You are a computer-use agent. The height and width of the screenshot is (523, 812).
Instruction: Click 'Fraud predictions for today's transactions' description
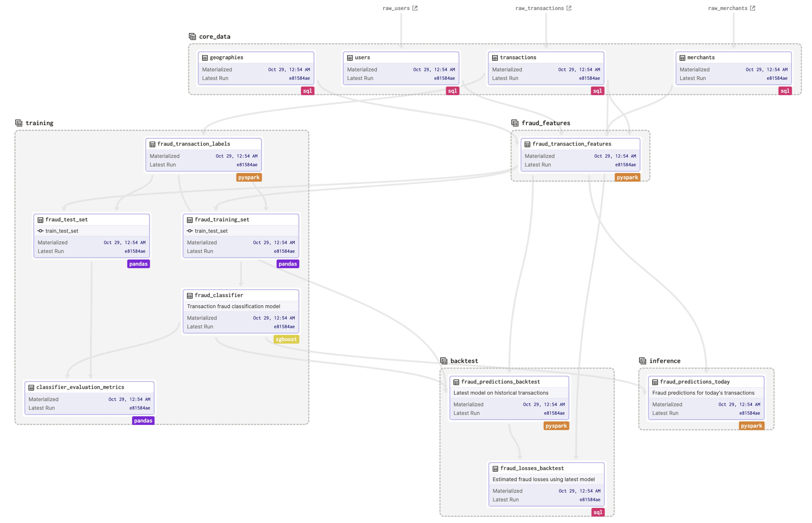click(703, 393)
